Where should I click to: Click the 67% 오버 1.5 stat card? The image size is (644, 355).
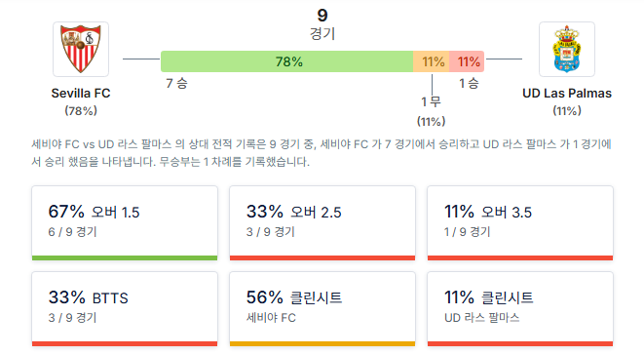pos(125,223)
